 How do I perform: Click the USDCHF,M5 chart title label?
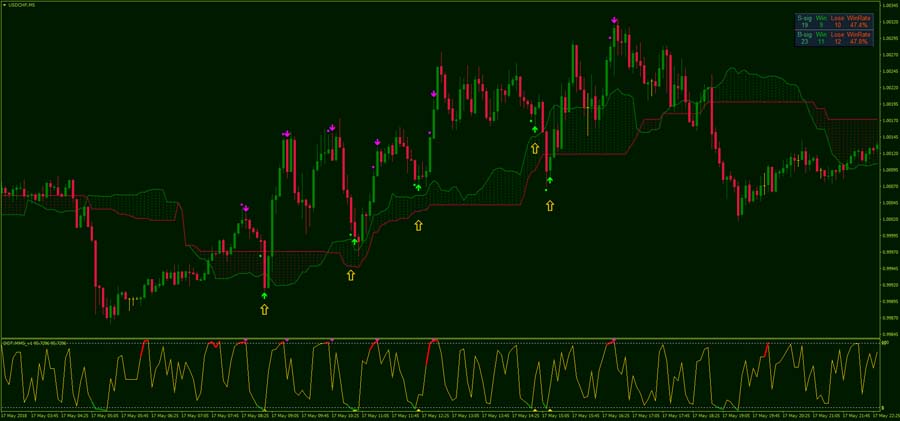pyautogui.click(x=20, y=5)
